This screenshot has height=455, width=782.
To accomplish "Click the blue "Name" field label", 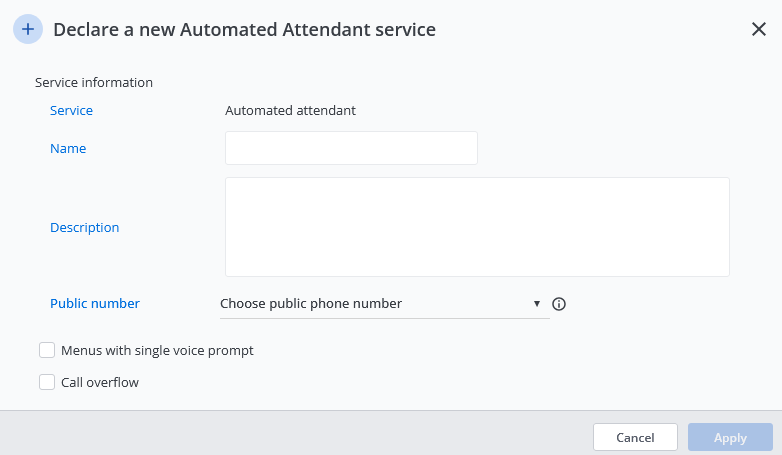I will [x=68, y=148].
